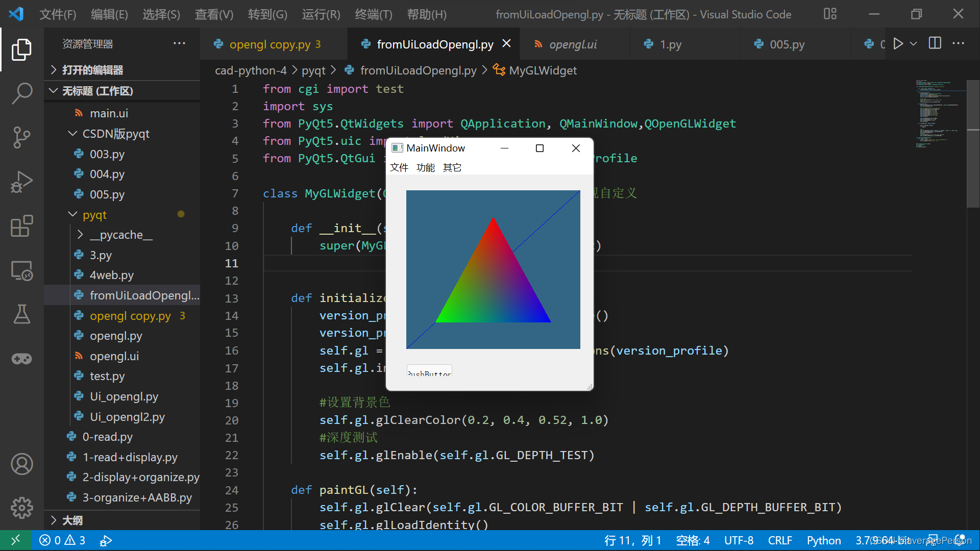The image size is (980, 551).
Task: Switch to the opengl.ui tab
Action: 572,44
